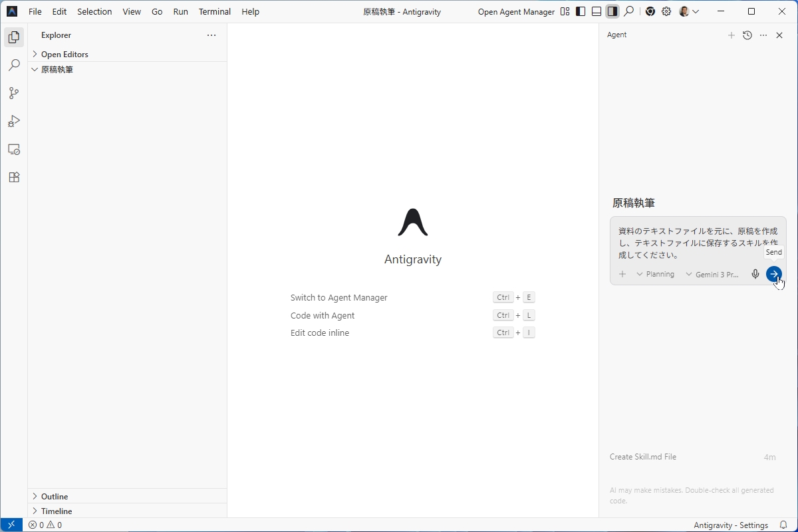Open the user account avatar dropdown

(x=689, y=11)
